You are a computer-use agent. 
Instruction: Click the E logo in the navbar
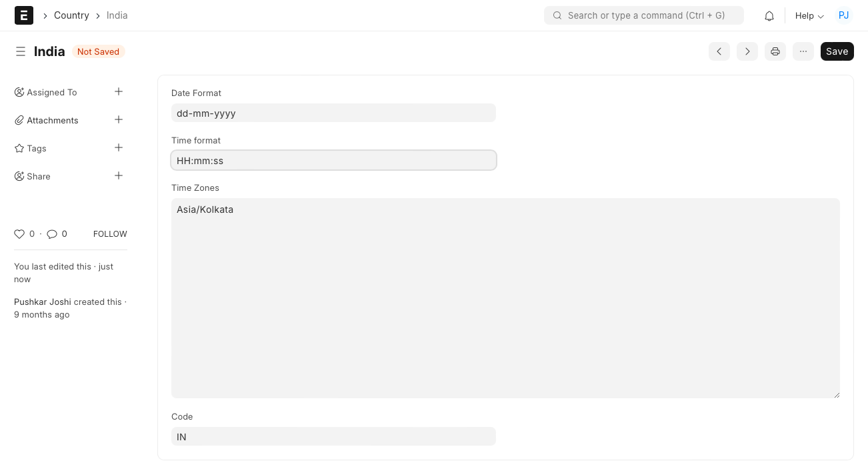click(23, 15)
